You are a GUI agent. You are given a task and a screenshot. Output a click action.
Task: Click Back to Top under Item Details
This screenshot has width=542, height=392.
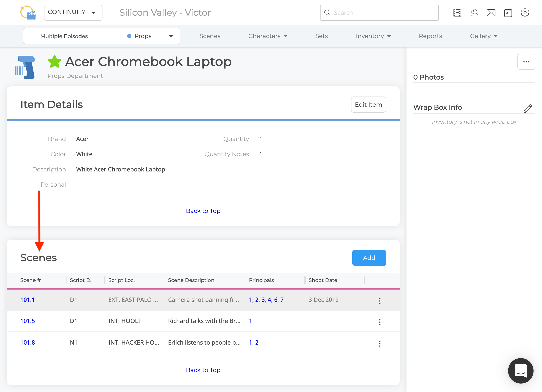203,211
